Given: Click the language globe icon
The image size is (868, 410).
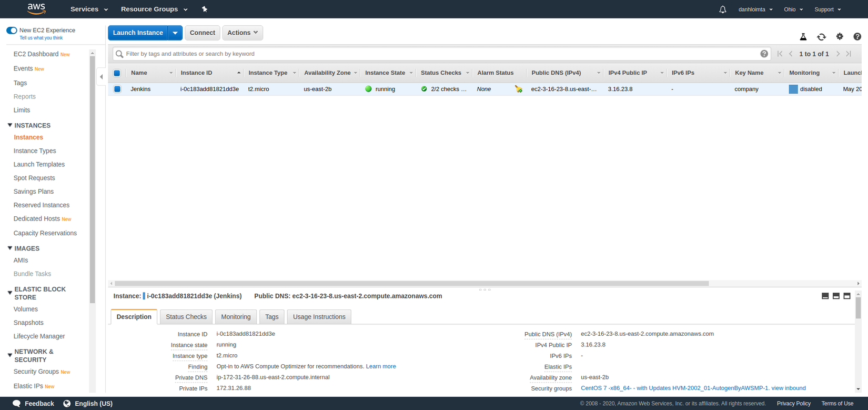Looking at the screenshot, I should coord(67,404).
